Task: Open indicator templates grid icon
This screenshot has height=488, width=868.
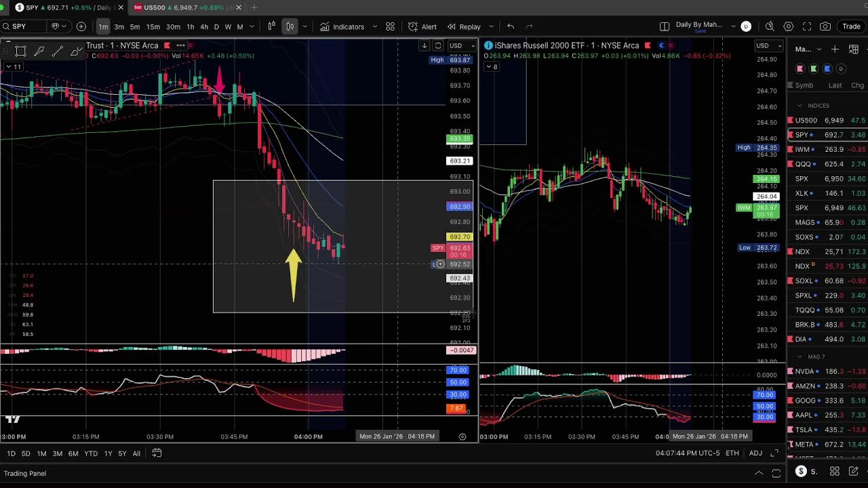Action: click(391, 26)
